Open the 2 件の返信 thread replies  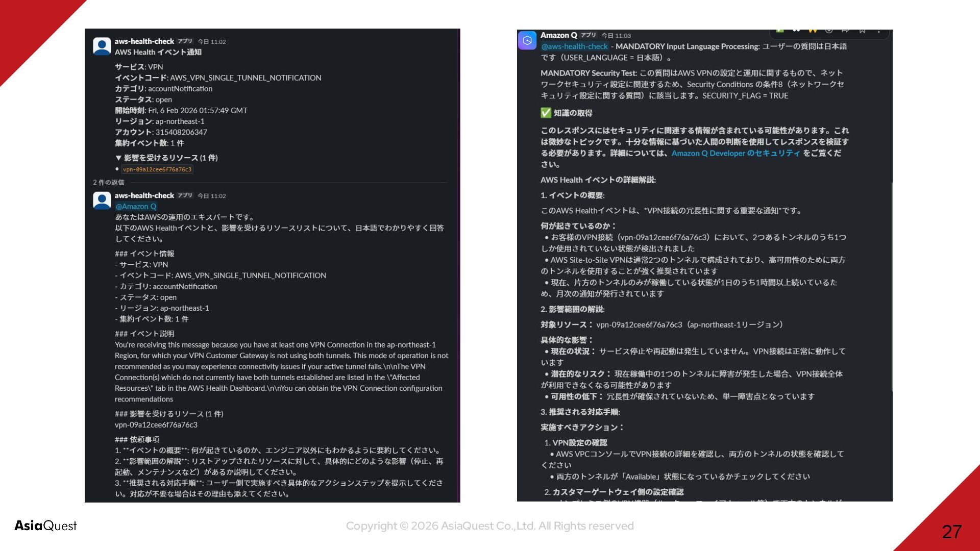coord(108,182)
